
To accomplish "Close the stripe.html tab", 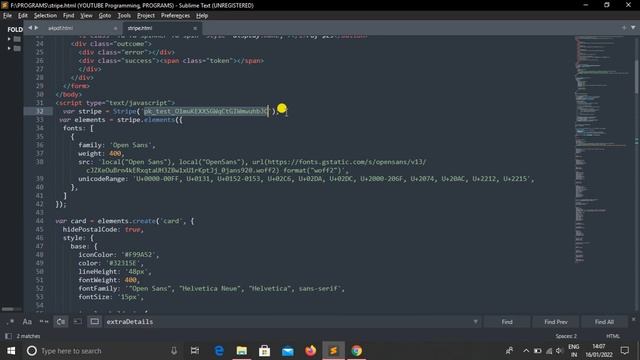I will coord(195,28).
